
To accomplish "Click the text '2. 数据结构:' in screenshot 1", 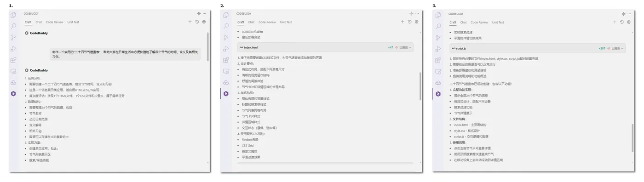I will [x=33, y=102].
